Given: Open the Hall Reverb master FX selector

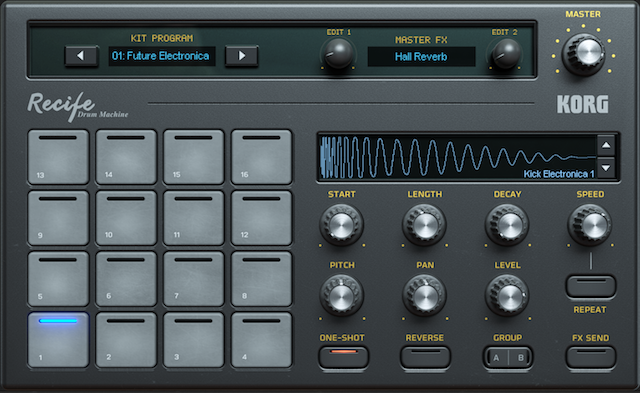Looking at the screenshot, I should tap(421, 57).
